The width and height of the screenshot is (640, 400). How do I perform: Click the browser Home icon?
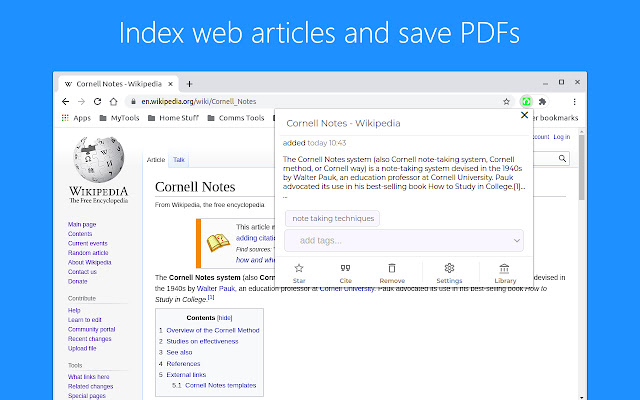point(113,102)
